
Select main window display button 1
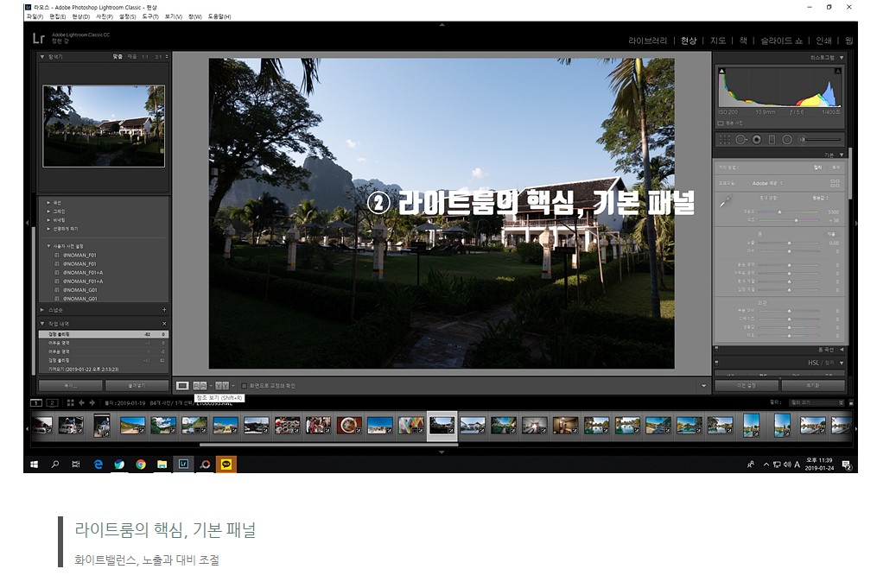(36, 403)
